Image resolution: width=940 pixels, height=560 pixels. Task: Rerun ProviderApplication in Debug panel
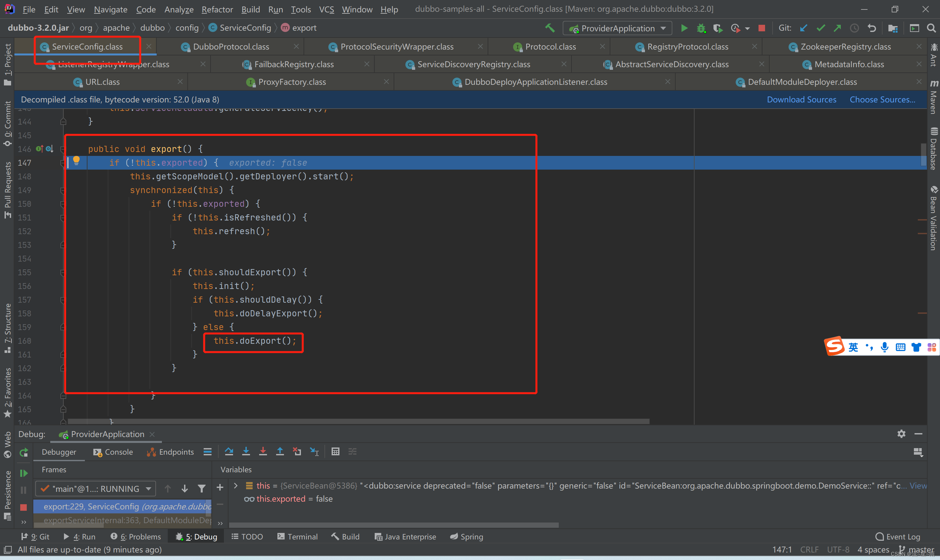click(x=24, y=452)
